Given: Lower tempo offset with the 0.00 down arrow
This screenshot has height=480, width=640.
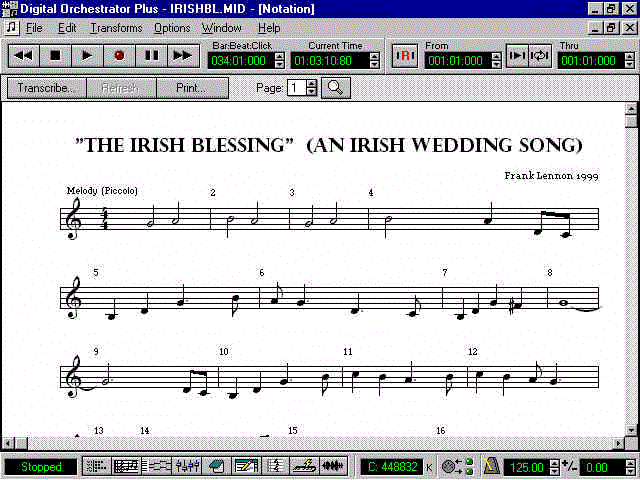Looking at the screenshot, I should (629, 471).
